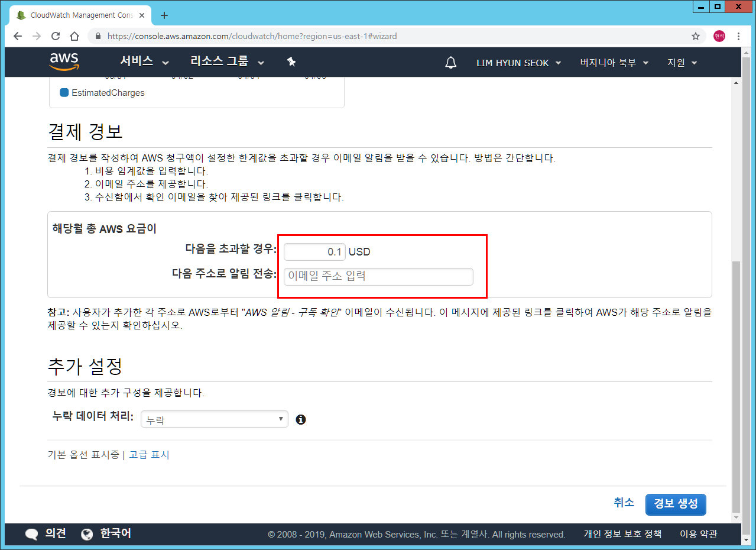Image resolution: width=756 pixels, height=550 pixels.
Task: Click the 취소 cancel link
Action: tap(624, 503)
